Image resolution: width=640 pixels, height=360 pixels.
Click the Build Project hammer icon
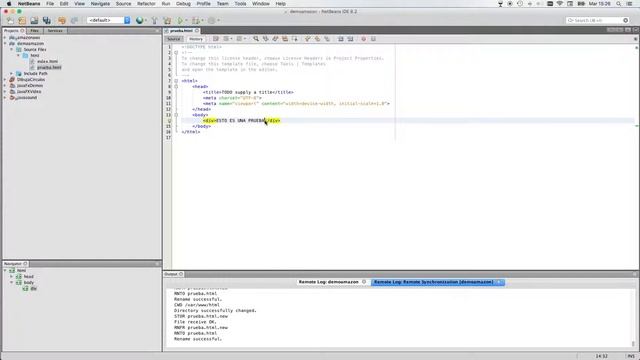[154, 20]
